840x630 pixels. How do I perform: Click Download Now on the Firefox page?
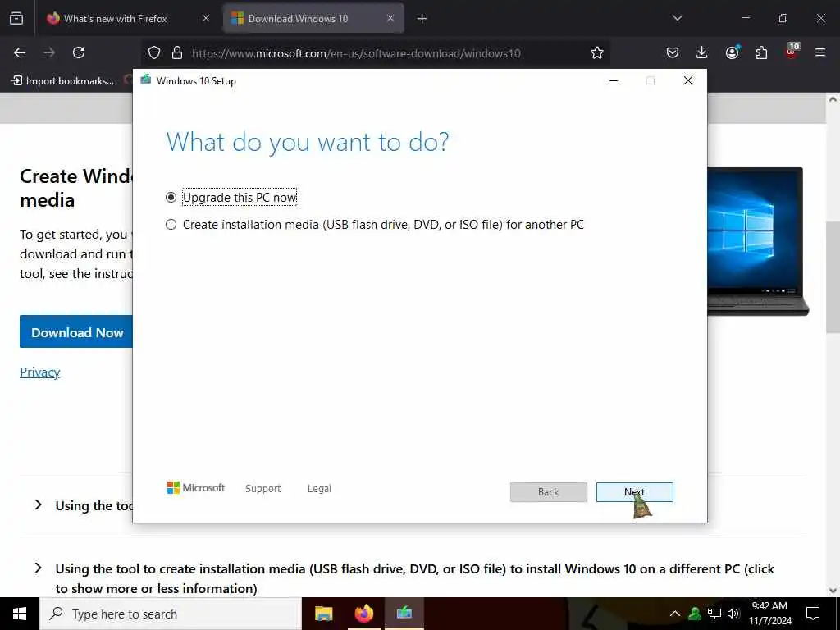pos(76,332)
